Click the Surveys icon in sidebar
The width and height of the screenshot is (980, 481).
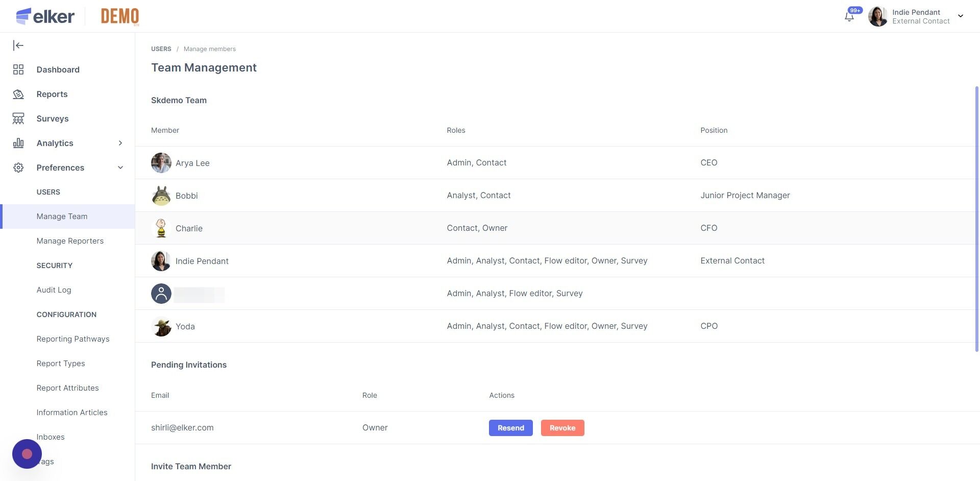[18, 118]
